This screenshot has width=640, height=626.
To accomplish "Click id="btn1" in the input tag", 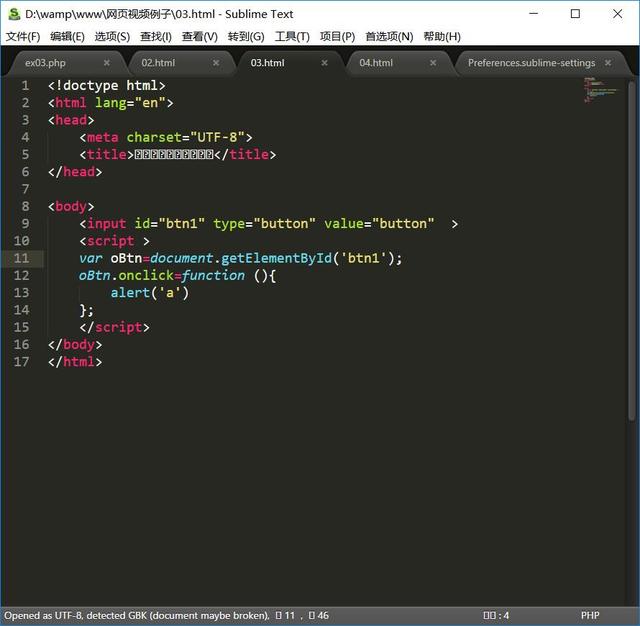I will click(169, 224).
